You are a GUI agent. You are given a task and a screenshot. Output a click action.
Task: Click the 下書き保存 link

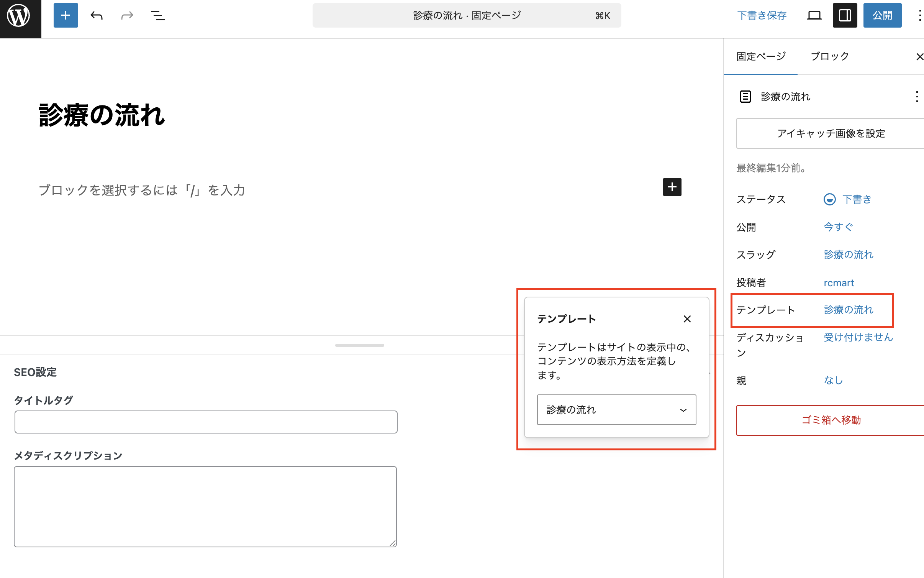(762, 16)
